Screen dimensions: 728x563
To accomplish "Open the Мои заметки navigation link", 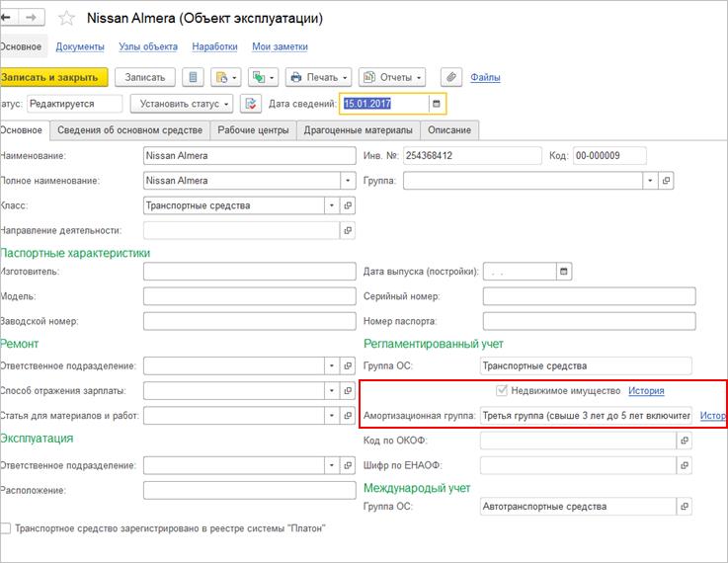I will [280, 46].
